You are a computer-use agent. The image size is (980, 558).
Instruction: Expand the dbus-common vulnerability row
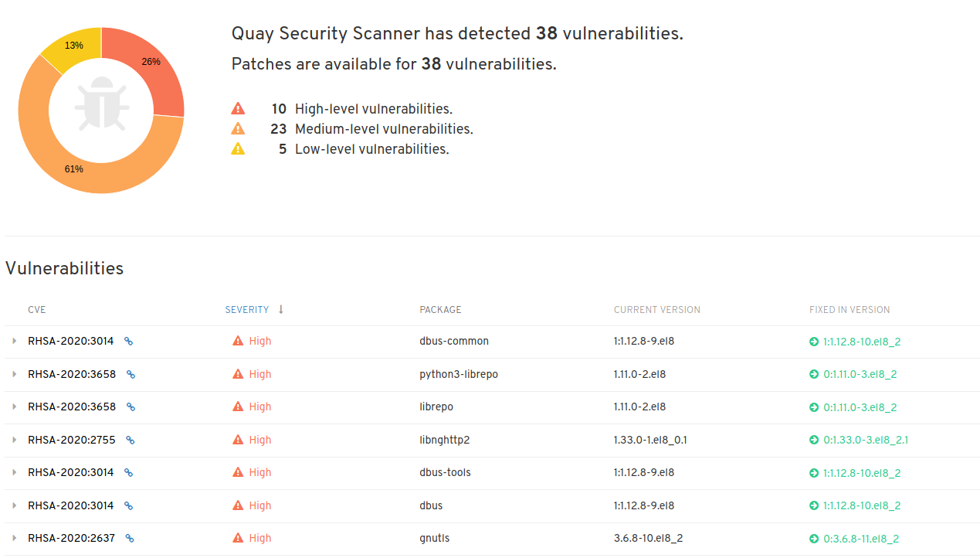[x=14, y=341]
